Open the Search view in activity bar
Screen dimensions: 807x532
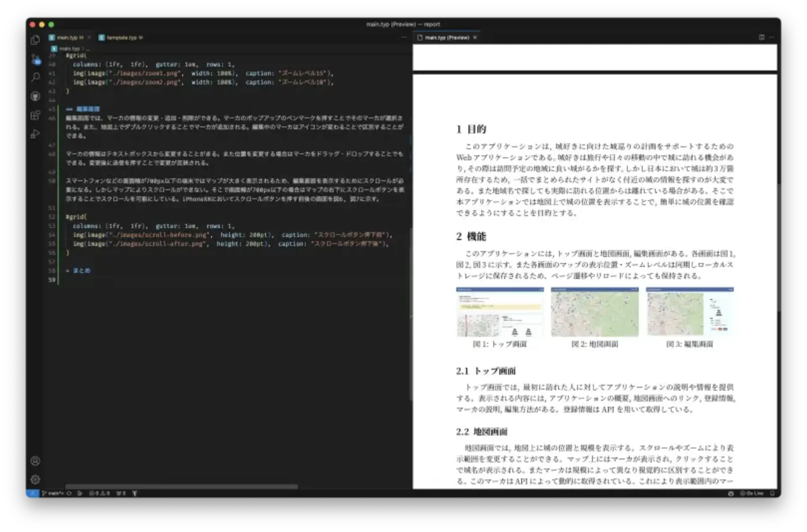point(35,77)
